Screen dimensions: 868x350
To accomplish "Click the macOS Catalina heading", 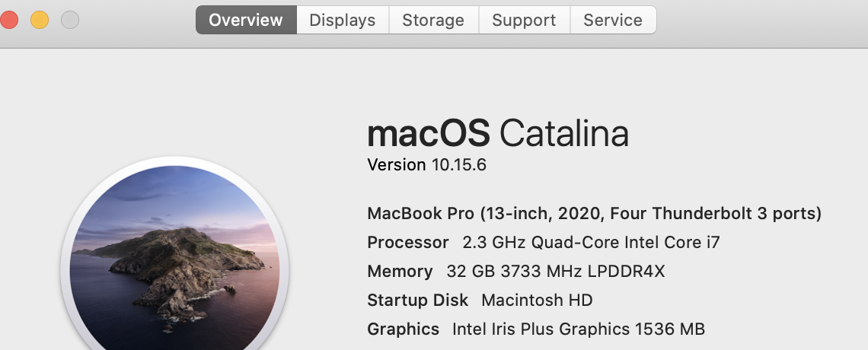I will click(x=498, y=134).
